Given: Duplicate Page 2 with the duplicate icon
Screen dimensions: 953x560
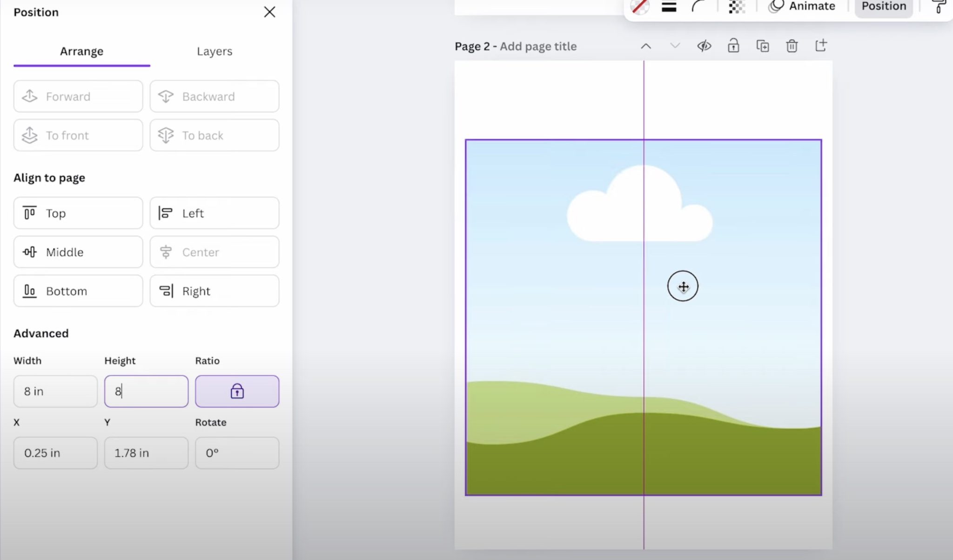Looking at the screenshot, I should coord(763,46).
